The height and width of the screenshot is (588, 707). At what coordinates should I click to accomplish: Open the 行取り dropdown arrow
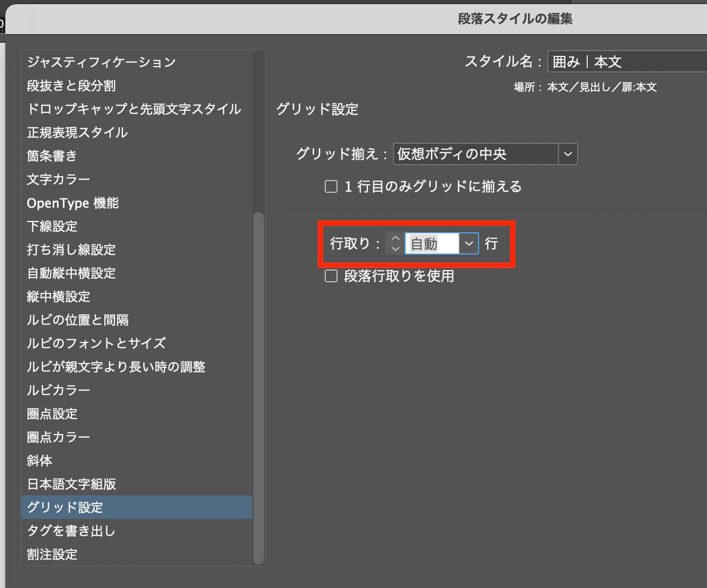coord(468,244)
